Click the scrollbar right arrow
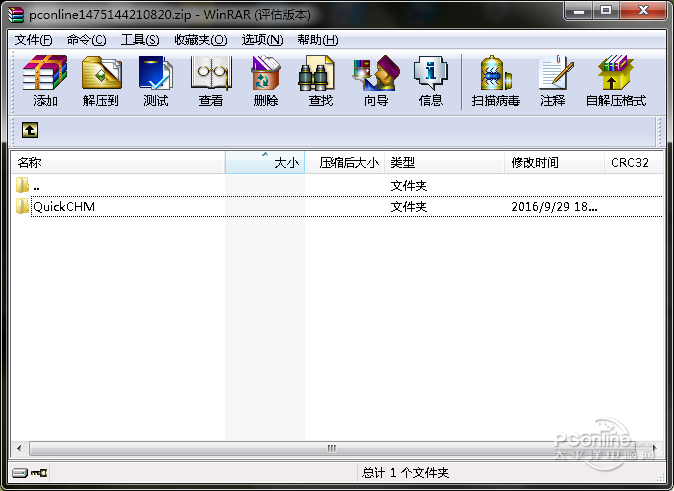The image size is (674, 491). tap(654, 448)
